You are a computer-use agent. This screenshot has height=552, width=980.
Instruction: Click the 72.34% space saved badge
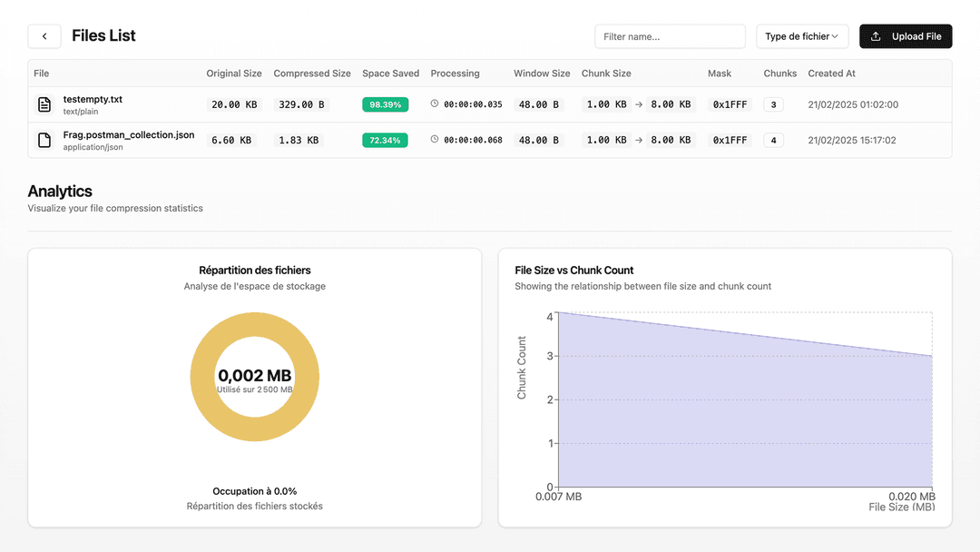coord(385,140)
